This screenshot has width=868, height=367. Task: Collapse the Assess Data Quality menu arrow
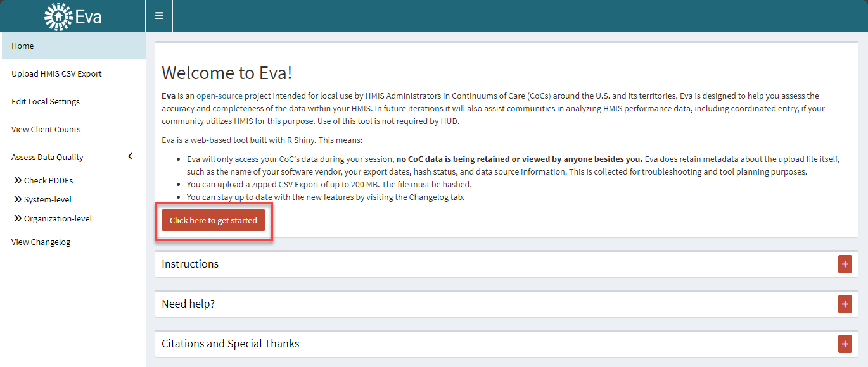(131, 156)
